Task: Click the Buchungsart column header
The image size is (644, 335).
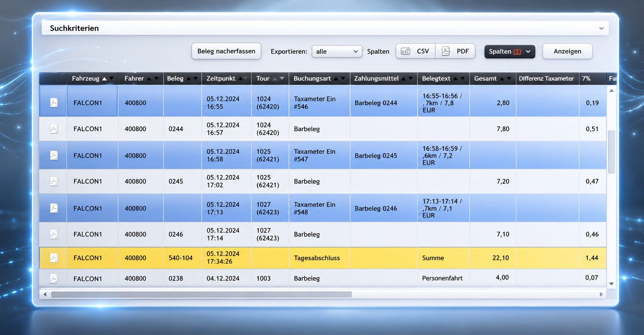Action: (x=312, y=79)
